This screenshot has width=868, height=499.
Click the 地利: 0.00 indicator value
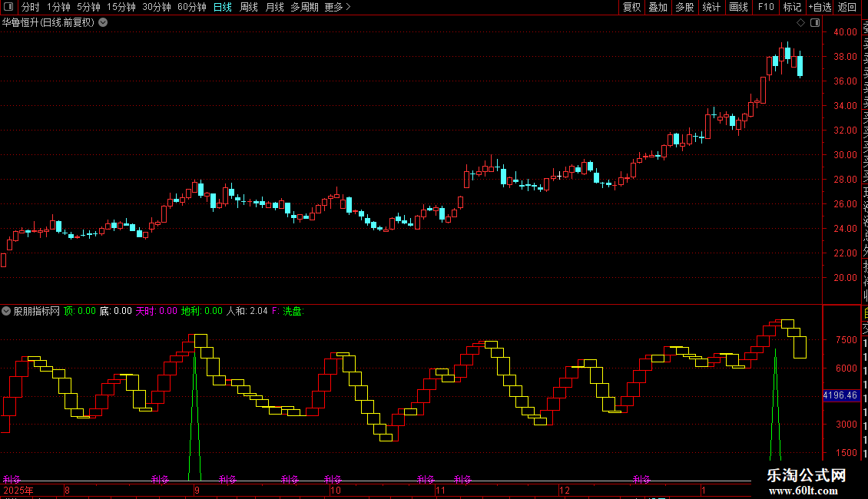[x=202, y=311]
